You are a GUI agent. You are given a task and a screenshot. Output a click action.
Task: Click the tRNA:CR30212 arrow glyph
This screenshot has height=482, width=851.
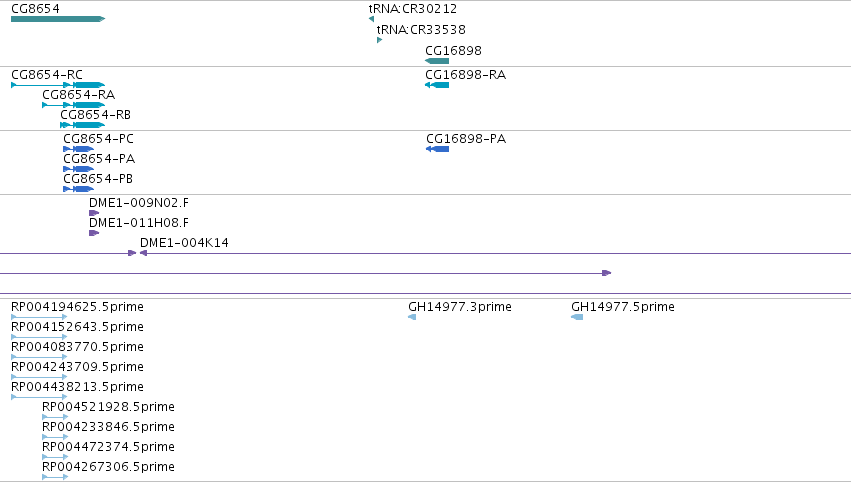coord(371,19)
